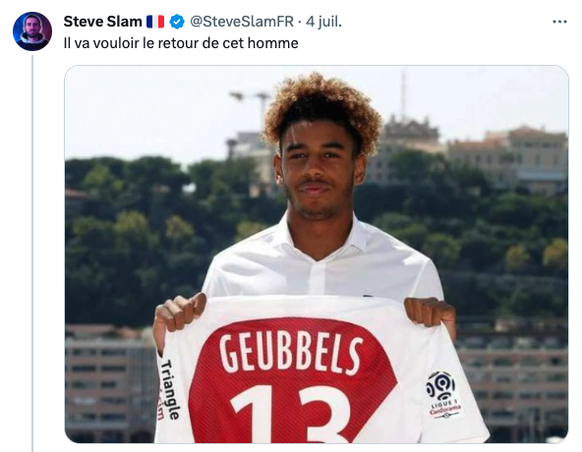Viewport: 582px width, 452px height.
Task: Click the tweet text about 'le retour de cet homme'
Action: [181, 43]
